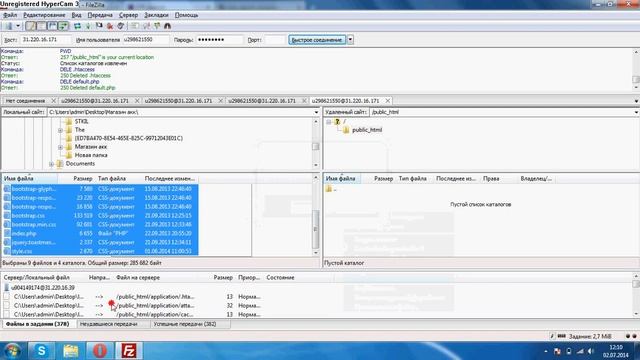The image size is (640, 360).
Task: Select the public_html folder in remote tree
Action: point(367,130)
